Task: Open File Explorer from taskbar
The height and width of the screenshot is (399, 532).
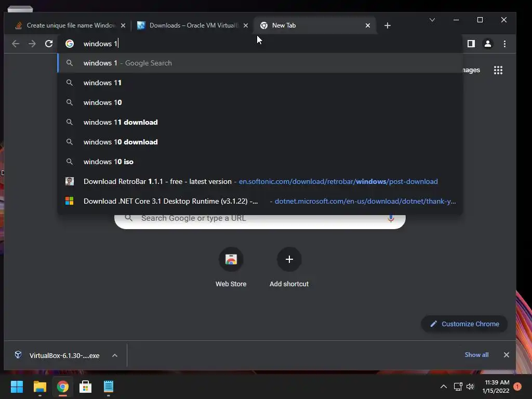Action: coord(39,387)
